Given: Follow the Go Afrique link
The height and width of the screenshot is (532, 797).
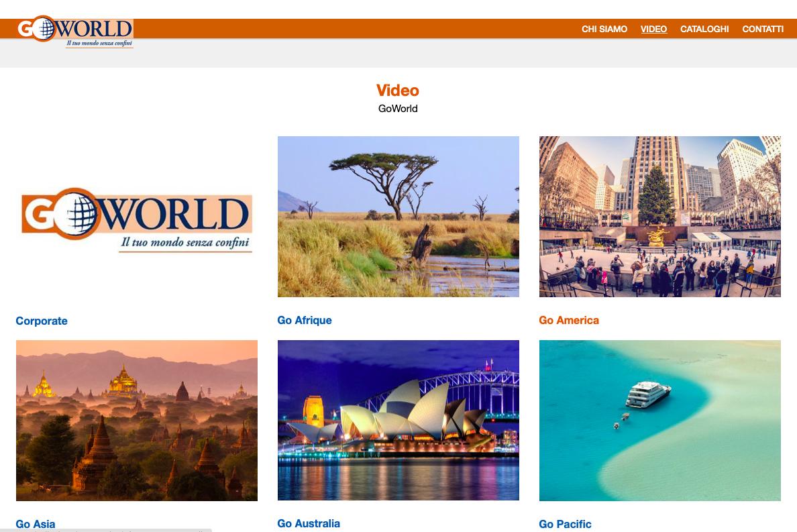Looking at the screenshot, I should (305, 320).
